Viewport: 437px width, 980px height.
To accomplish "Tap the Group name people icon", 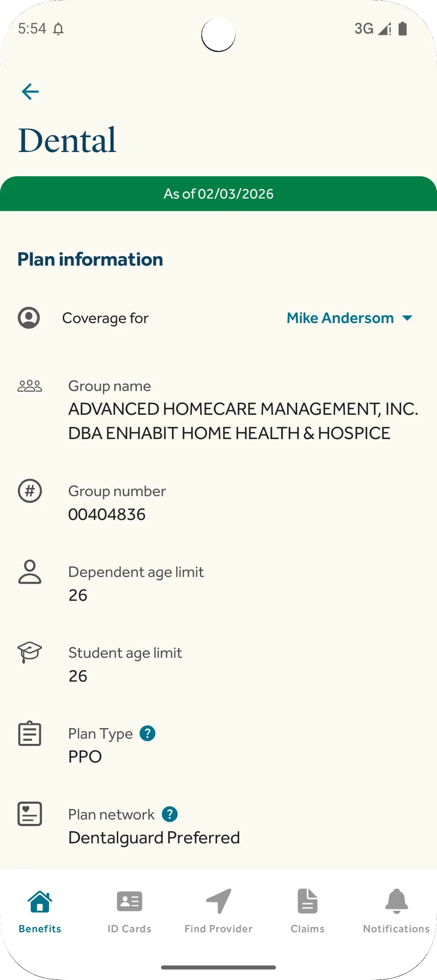I will (30, 386).
